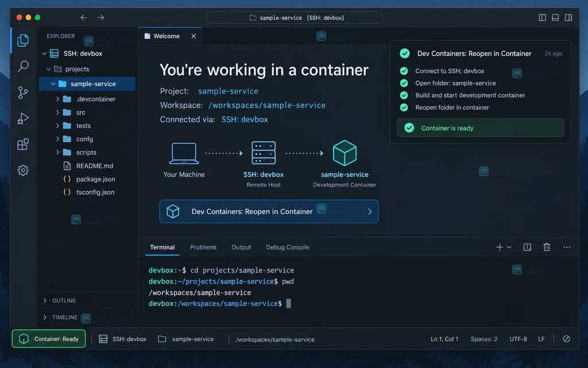Open the Extensions view icon
The image size is (588, 368).
point(23,144)
